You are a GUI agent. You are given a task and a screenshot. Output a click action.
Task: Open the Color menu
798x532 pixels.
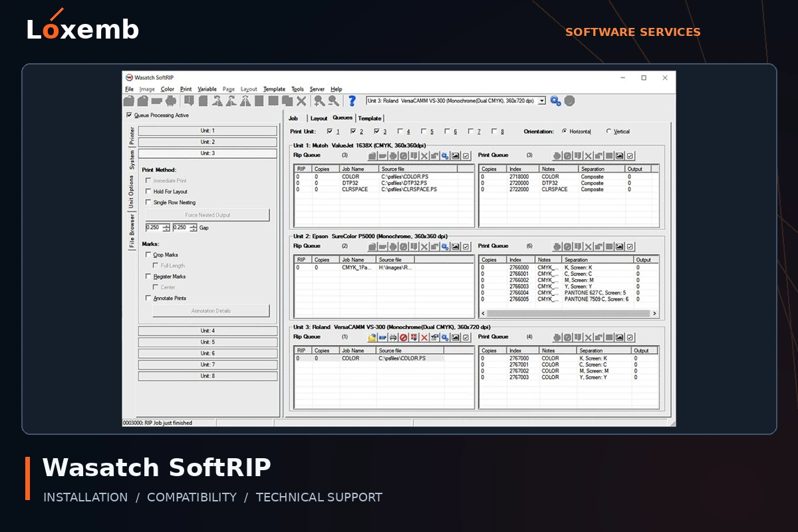pyautogui.click(x=167, y=89)
